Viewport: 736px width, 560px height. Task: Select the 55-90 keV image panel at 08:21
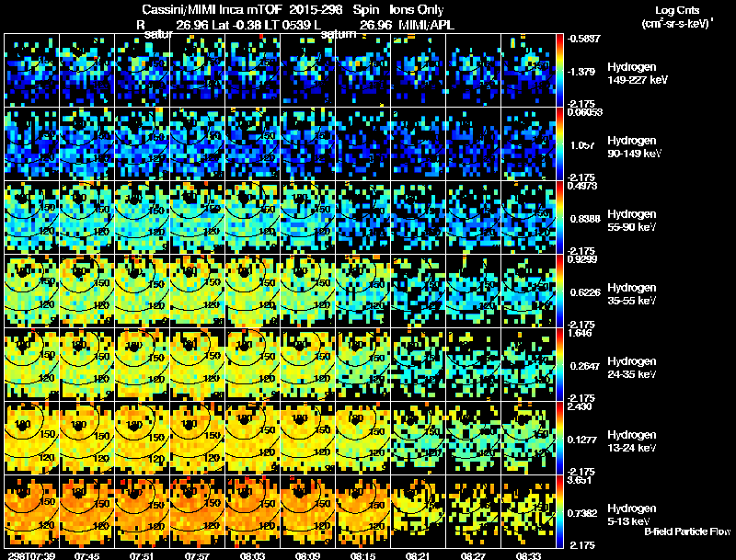click(418, 218)
